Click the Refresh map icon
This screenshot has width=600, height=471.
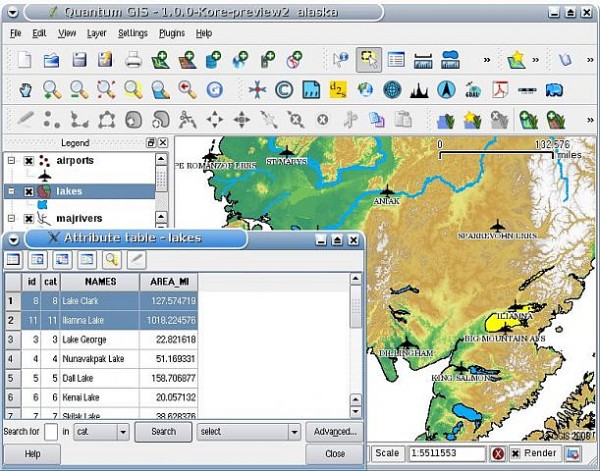pos(215,90)
